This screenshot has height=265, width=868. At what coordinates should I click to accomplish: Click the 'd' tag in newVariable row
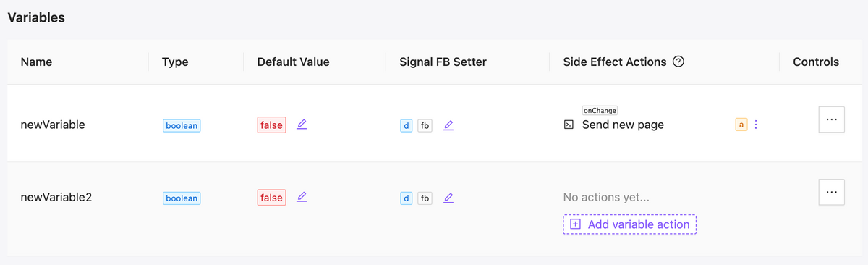407,125
